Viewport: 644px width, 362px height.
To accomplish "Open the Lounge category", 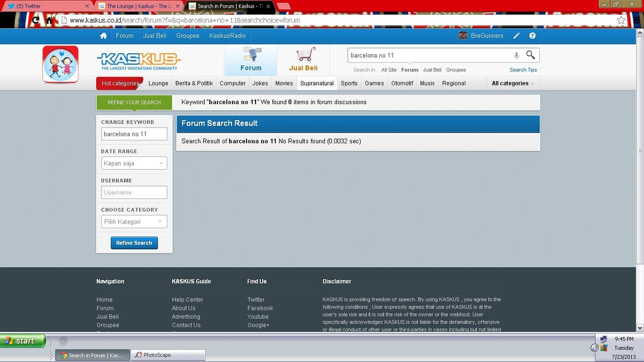I will point(158,83).
